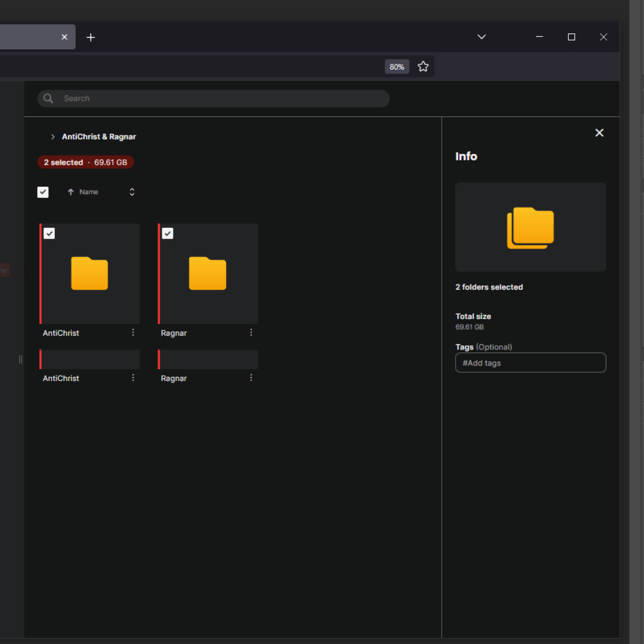Screen dimensions: 644x644
Task: Close the current browser tab
Action: click(64, 37)
